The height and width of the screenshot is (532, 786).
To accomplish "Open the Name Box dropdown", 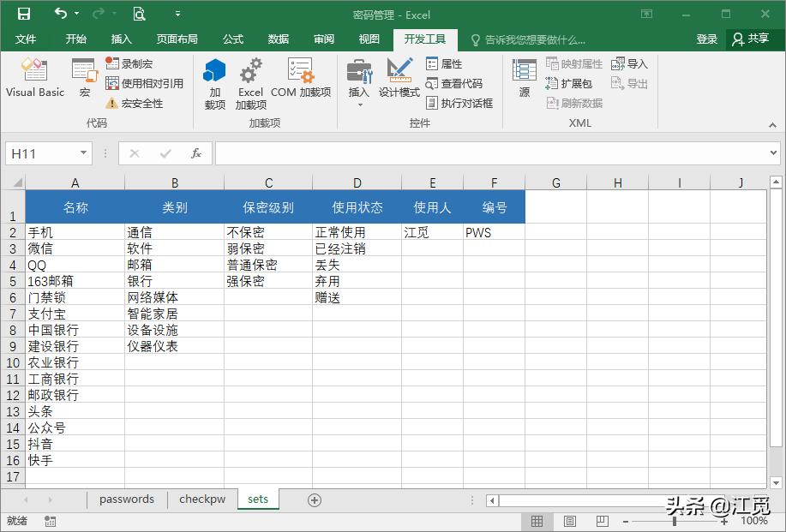I will pos(82,152).
